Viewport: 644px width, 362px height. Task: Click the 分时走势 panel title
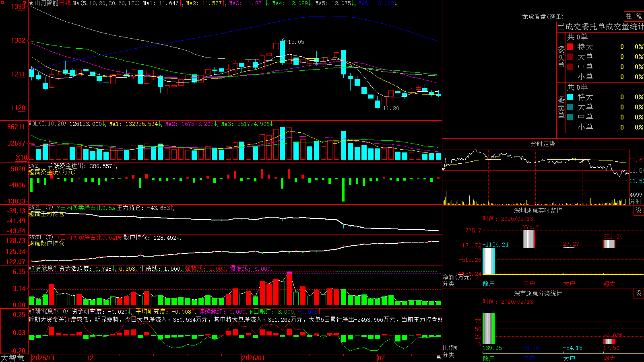point(543,144)
